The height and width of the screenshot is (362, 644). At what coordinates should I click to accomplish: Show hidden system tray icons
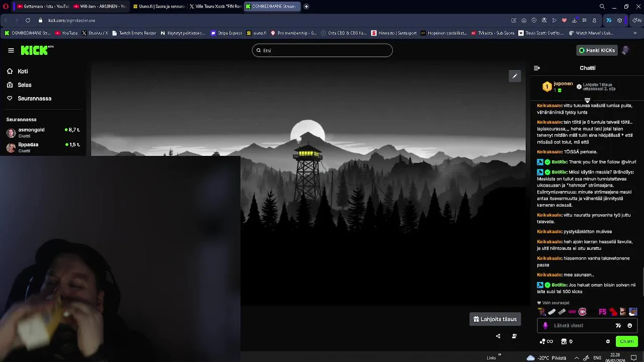(577, 358)
